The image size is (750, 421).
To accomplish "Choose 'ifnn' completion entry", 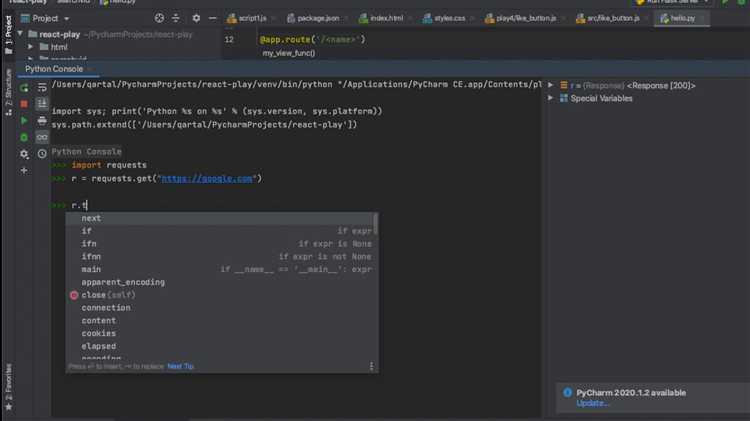I will click(x=221, y=257).
